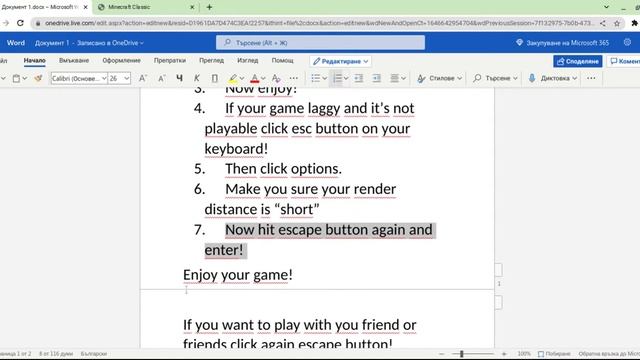Open the Стилове styles gallery
The width and height of the screenshot is (640, 360).
click(439, 78)
